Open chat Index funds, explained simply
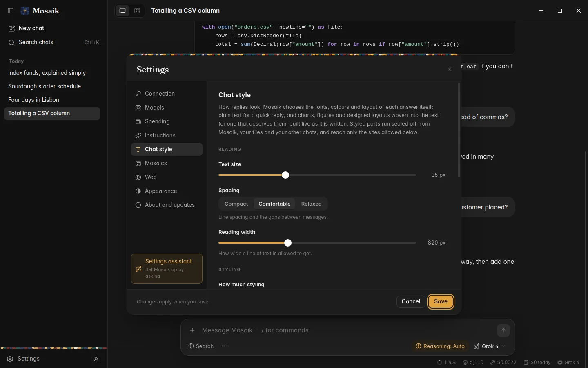Screen dimensions: 588x368 coord(52,73)
